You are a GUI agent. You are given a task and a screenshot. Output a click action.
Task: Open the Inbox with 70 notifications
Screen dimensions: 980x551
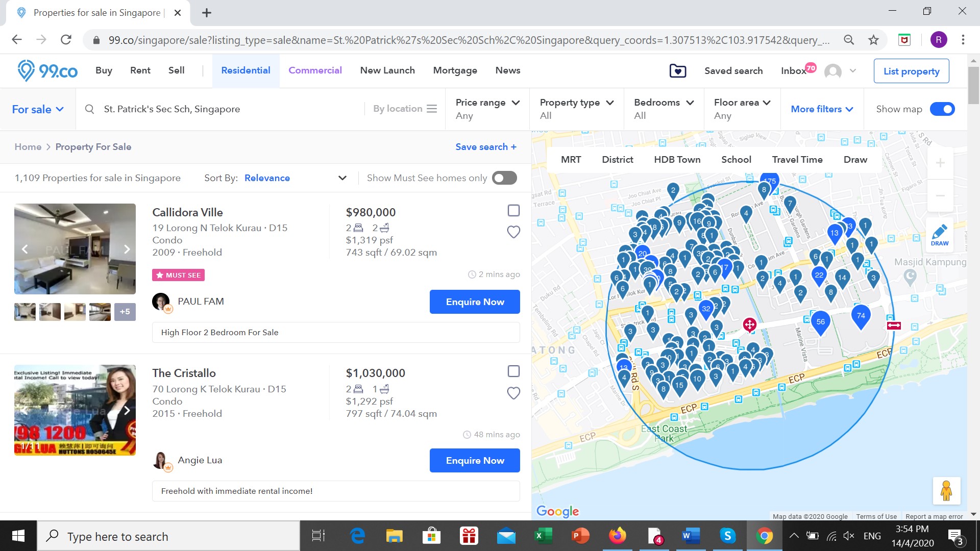point(795,71)
